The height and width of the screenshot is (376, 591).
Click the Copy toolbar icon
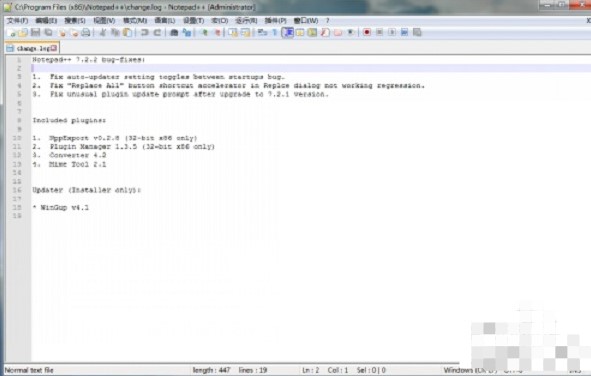point(115,32)
